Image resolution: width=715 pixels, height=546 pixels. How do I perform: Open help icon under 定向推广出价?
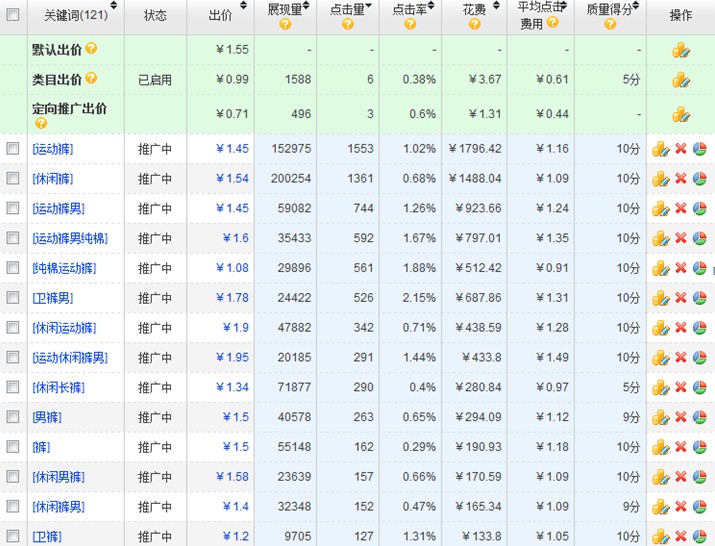click(x=41, y=123)
